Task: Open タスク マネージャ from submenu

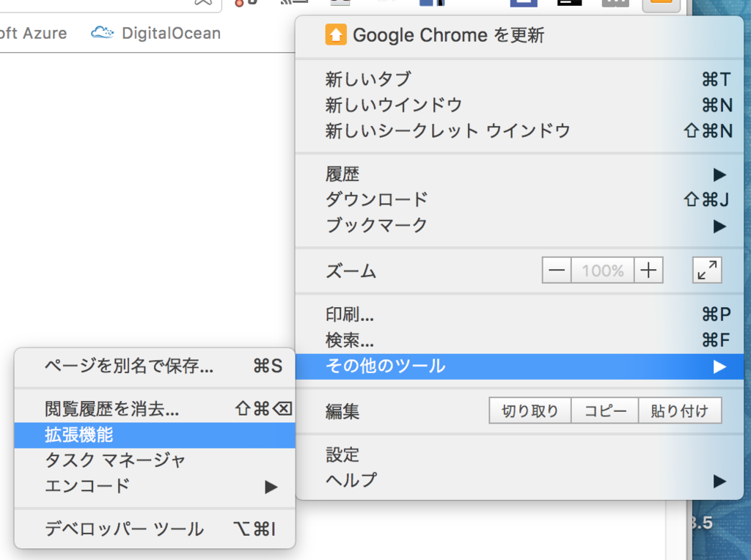Action: tap(155, 460)
